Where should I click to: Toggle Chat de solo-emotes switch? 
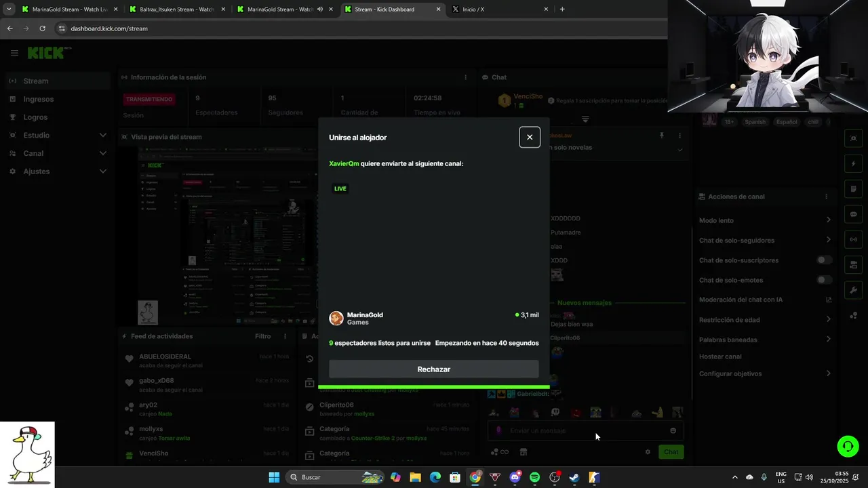pyautogui.click(x=824, y=280)
